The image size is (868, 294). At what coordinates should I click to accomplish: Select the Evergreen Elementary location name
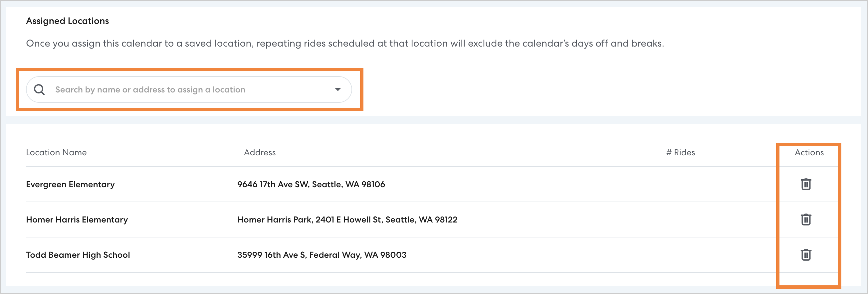(x=71, y=185)
